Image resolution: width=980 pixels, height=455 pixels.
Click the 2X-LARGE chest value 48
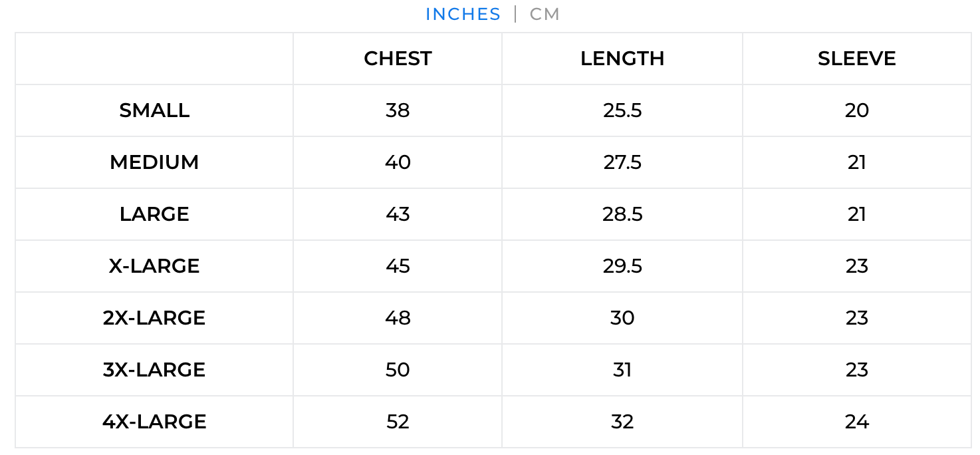[398, 318]
